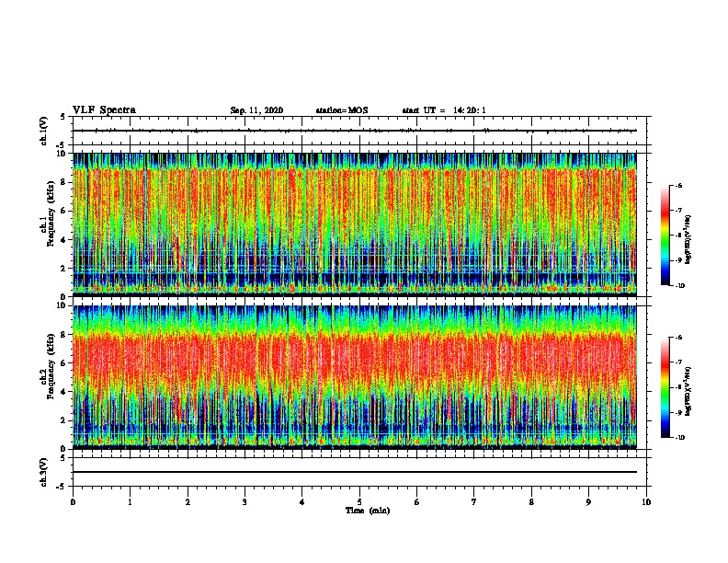This screenshot has height=563, width=728.
Task: Click the "-10" label on ch.2 color scale
Action: pyautogui.click(x=679, y=438)
